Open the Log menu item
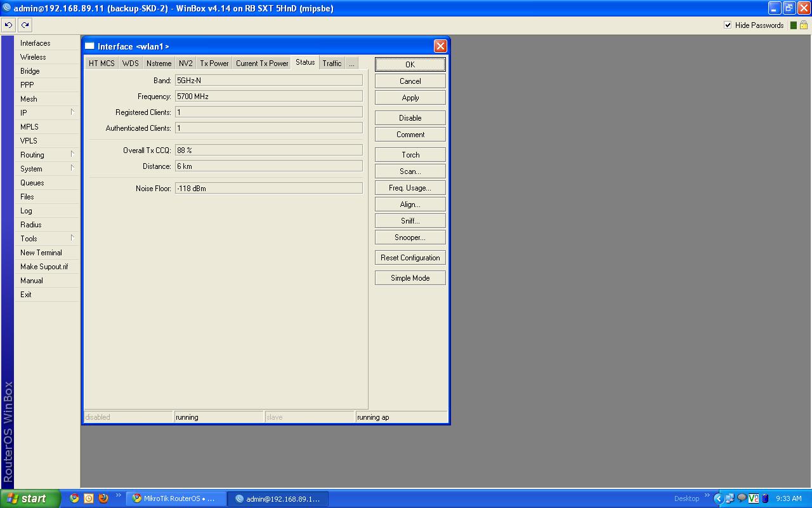The width and height of the screenshot is (812, 508). (x=47, y=211)
